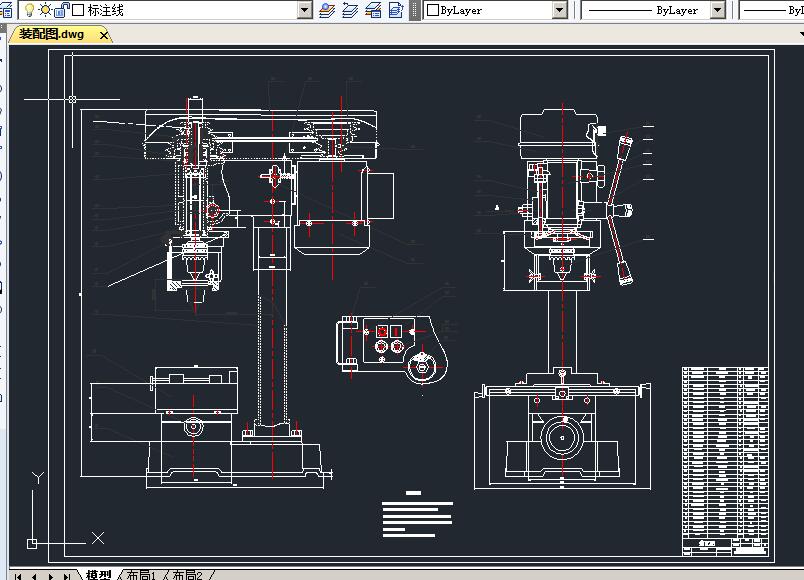Open the Layer States Manager icon
Viewport: 804px width, 580px height.
click(x=373, y=10)
